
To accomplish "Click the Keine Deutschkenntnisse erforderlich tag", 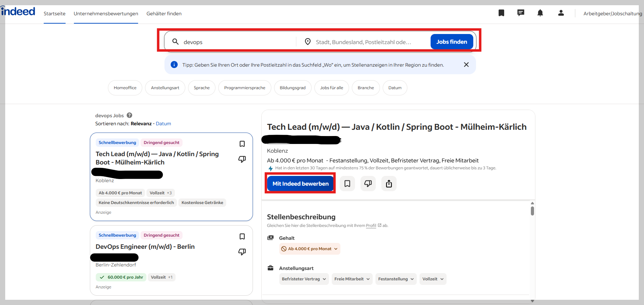I will click(136, 203).
